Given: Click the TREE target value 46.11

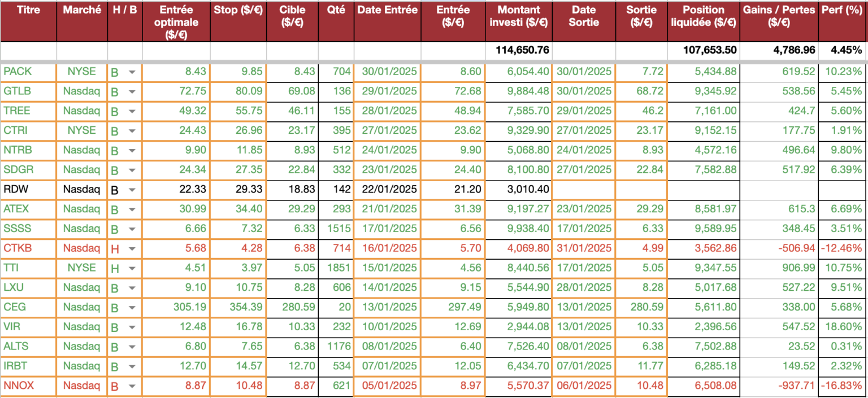Looking at the screenshot, I should (292, 111).
